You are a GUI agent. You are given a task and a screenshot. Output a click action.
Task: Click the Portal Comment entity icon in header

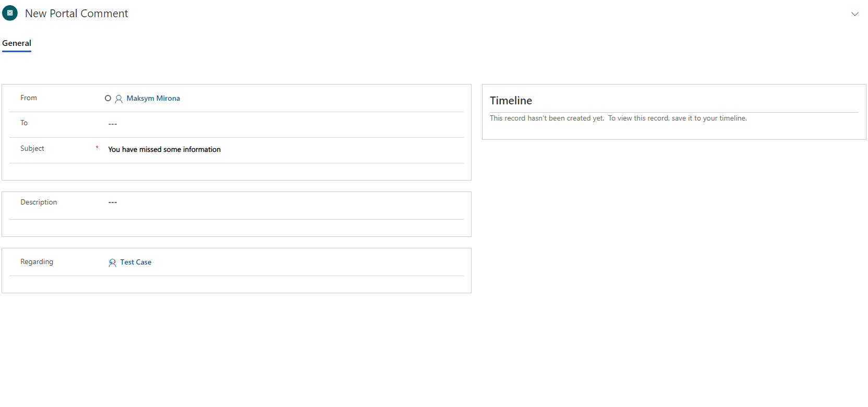[9, 13]
